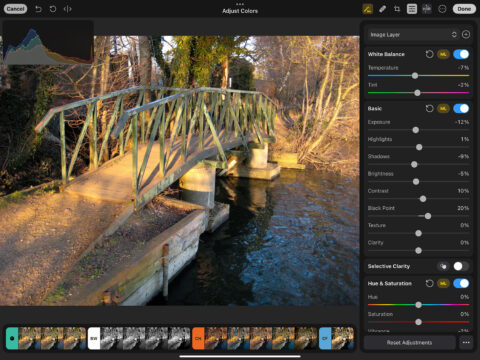Image resolution: width=480 pixels, height=360 pixels.
Task: Open the presets list icon in toolbar
Action: coord(412,9)
